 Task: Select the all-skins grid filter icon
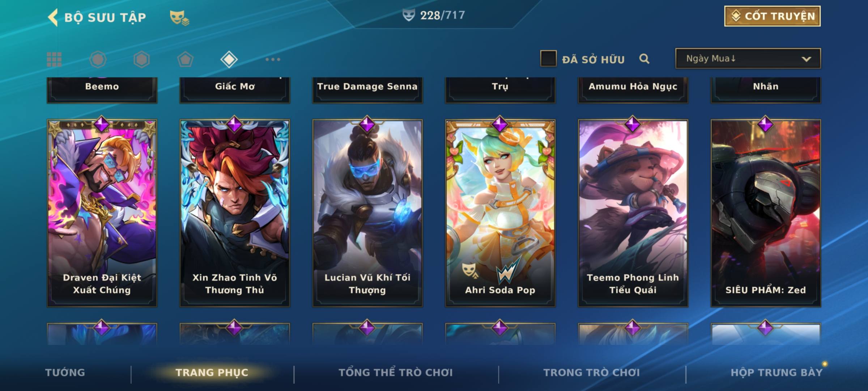54,59
